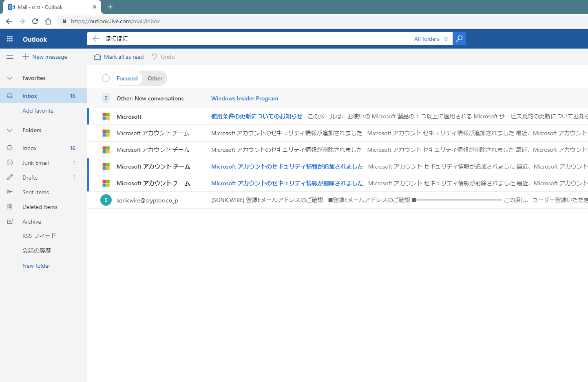Open the email 使用条件の更新についてのお知らせ
Screen dimensions: 588x382
point(338,116)
